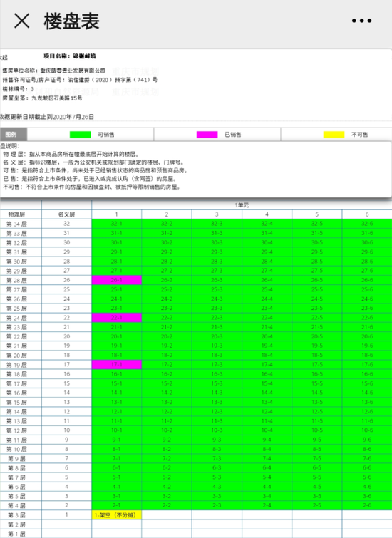This screenshot has height=538, width=392.
Task: Select available unit 32-6
Action: click(367, 224)
